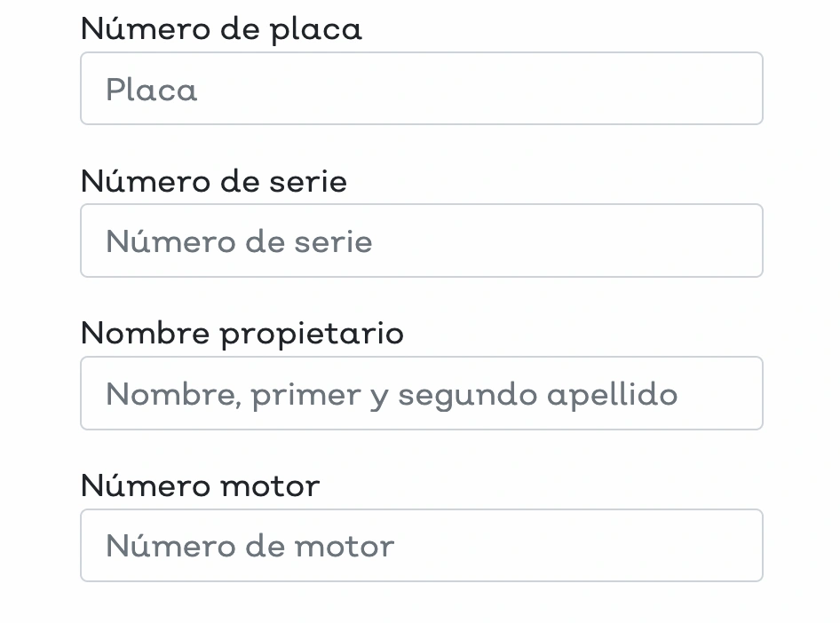Focus the owner name entry field

421,393
